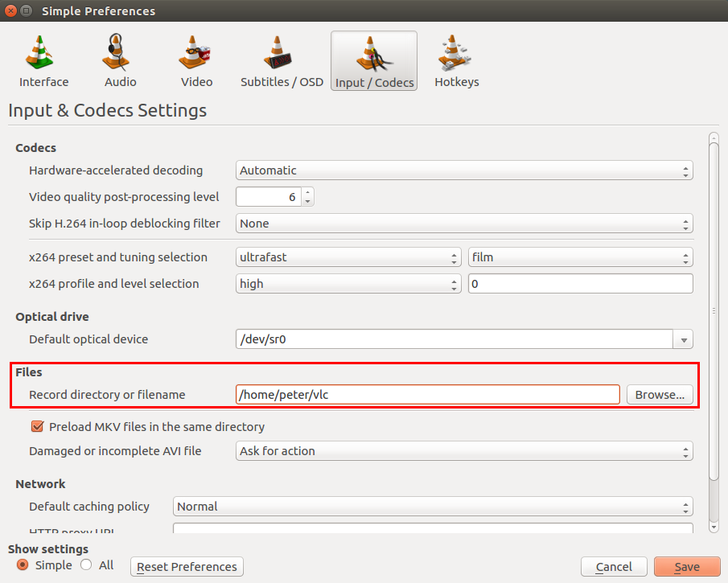Save the preferences
Viewport: 728px width, 583px height.
[687, 567]
